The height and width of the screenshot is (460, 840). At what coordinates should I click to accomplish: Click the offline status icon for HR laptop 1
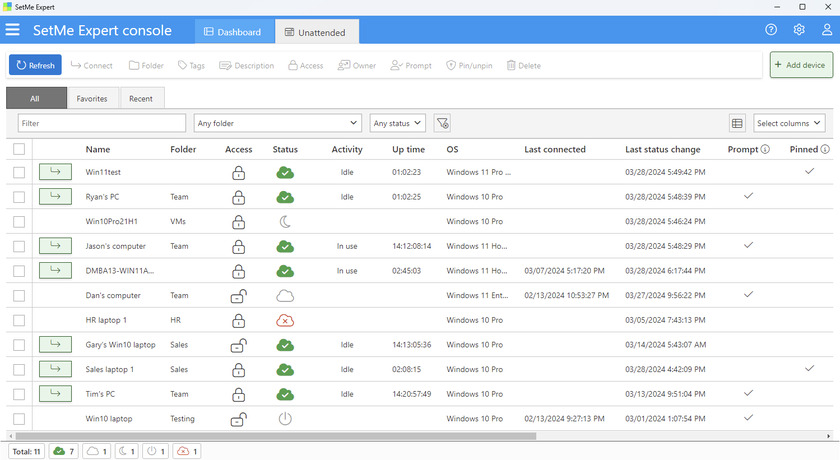pos(285,321)
